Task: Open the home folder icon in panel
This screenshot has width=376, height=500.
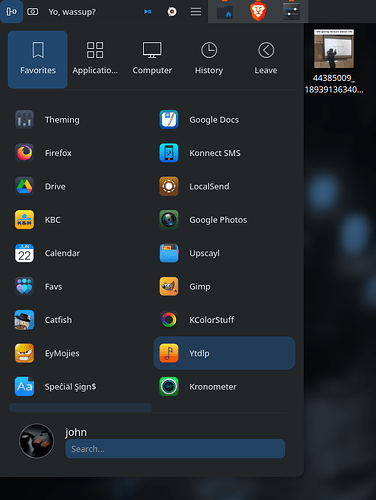Action: 225,11
